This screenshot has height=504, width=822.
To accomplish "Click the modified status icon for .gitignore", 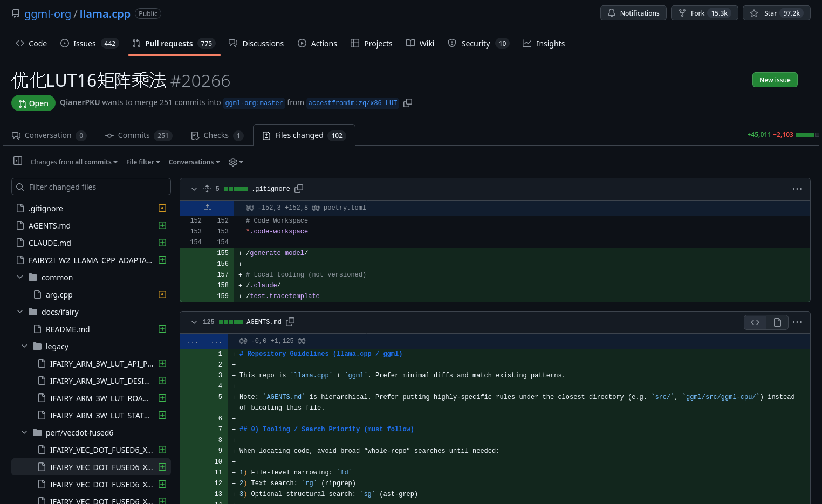I will pos(162,209).
